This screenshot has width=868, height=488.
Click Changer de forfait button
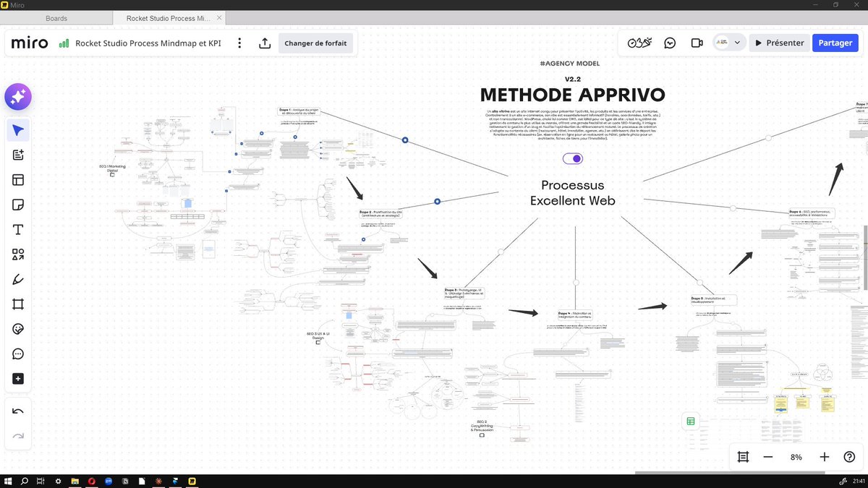315,43
